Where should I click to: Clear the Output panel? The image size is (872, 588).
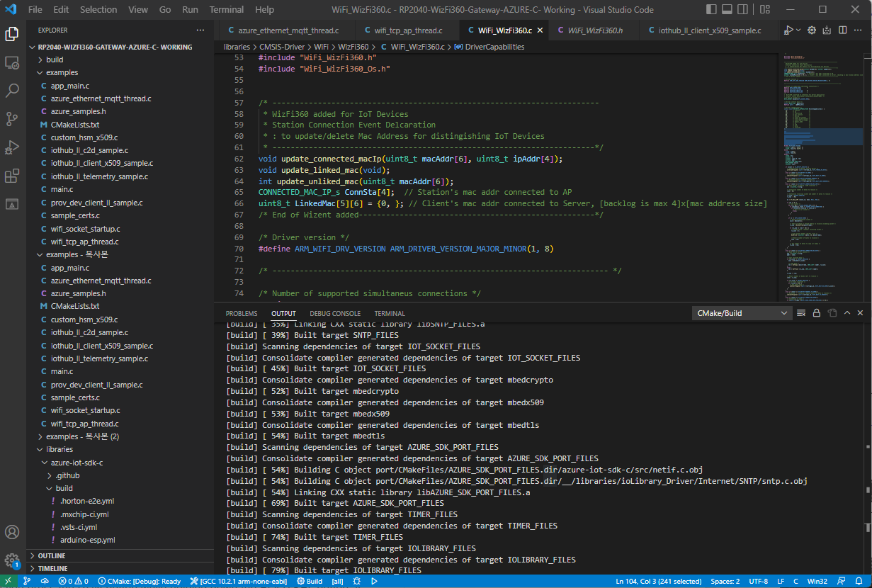tap(801, 313)
